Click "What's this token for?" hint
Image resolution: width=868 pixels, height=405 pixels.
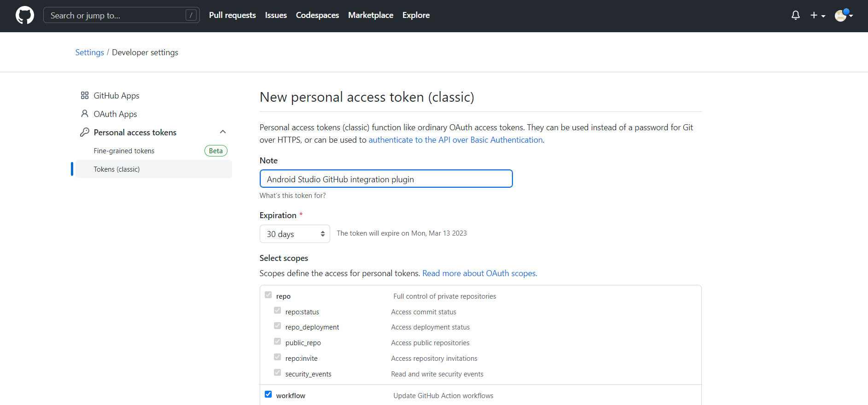[x=292, y=196]
